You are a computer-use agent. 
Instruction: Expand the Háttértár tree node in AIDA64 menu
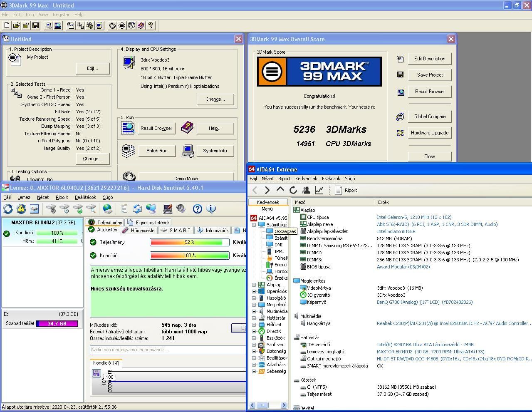[x=254, y=318]
